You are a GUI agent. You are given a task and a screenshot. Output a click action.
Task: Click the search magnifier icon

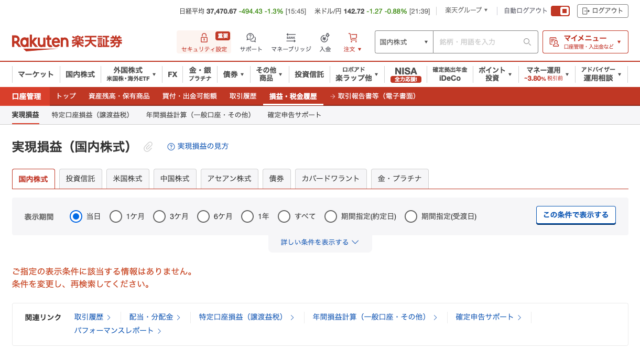point(527,42)
